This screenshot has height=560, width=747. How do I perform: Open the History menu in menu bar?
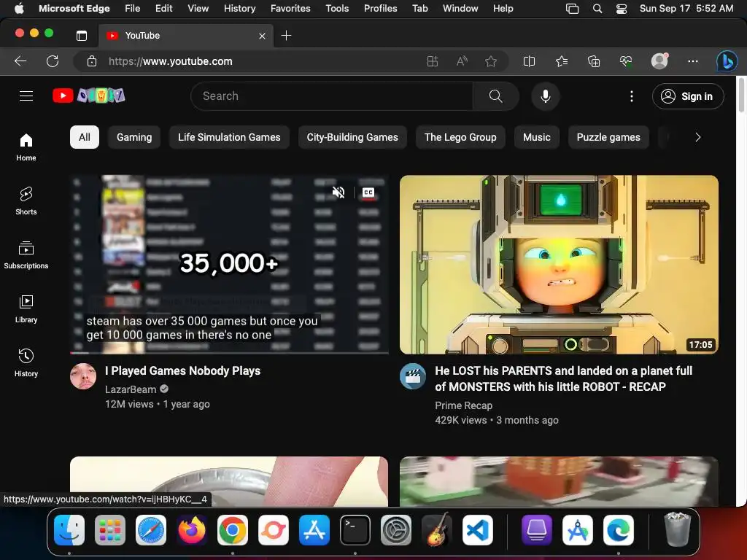coord(239,8)
